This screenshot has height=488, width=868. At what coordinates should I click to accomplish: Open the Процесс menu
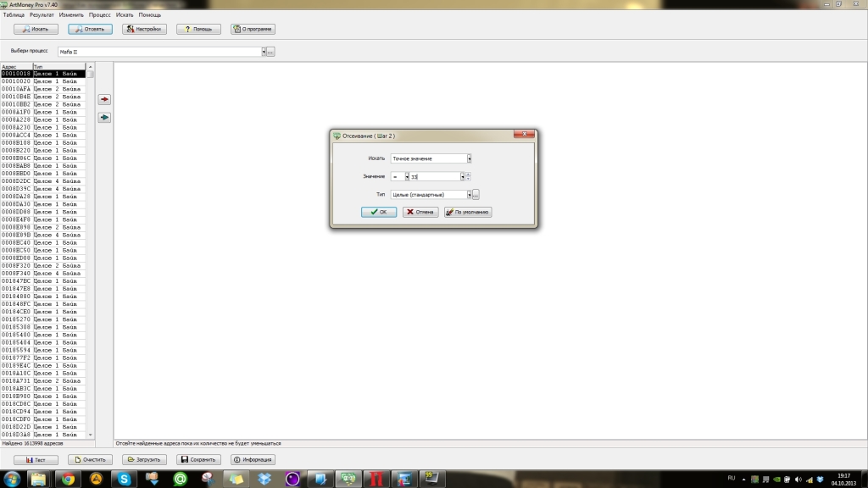click(100, 15)
